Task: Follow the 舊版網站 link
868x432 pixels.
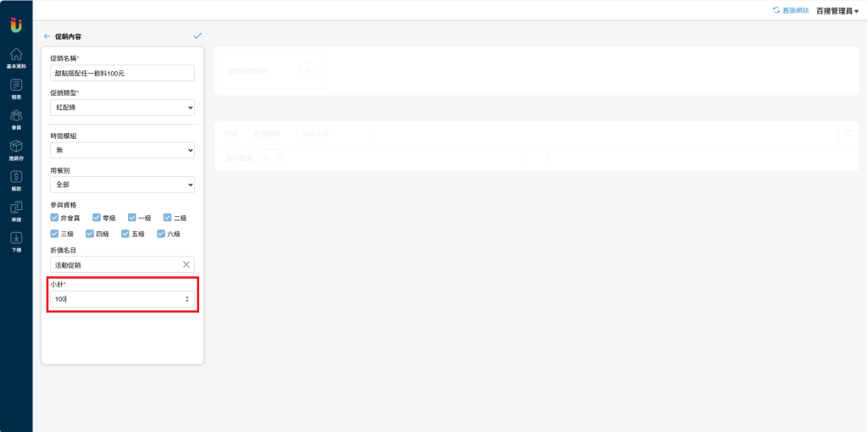Action: point(791,10)
